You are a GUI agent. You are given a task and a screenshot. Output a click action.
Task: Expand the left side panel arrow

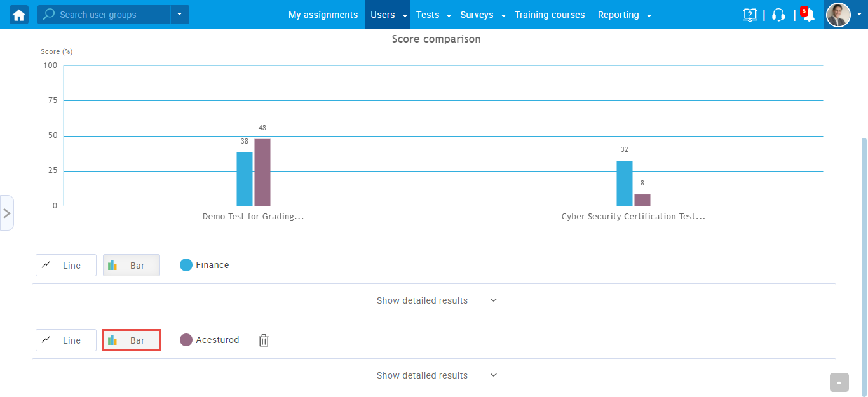(x=7, y=213)
